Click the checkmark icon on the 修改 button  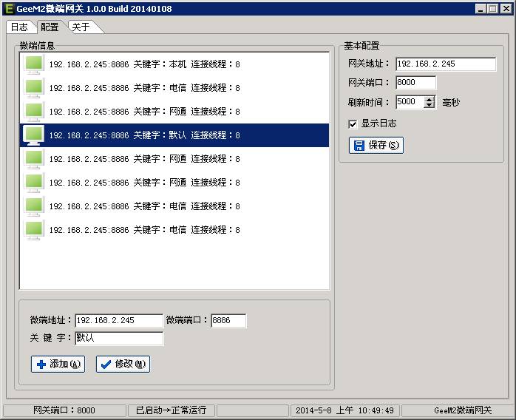pos(106,365)
